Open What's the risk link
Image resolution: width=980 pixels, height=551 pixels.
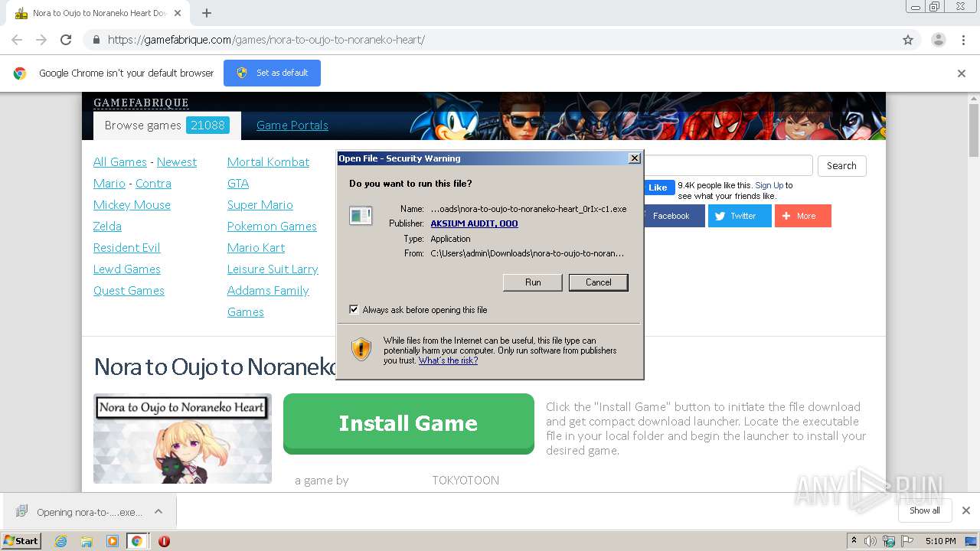point(448,360)
